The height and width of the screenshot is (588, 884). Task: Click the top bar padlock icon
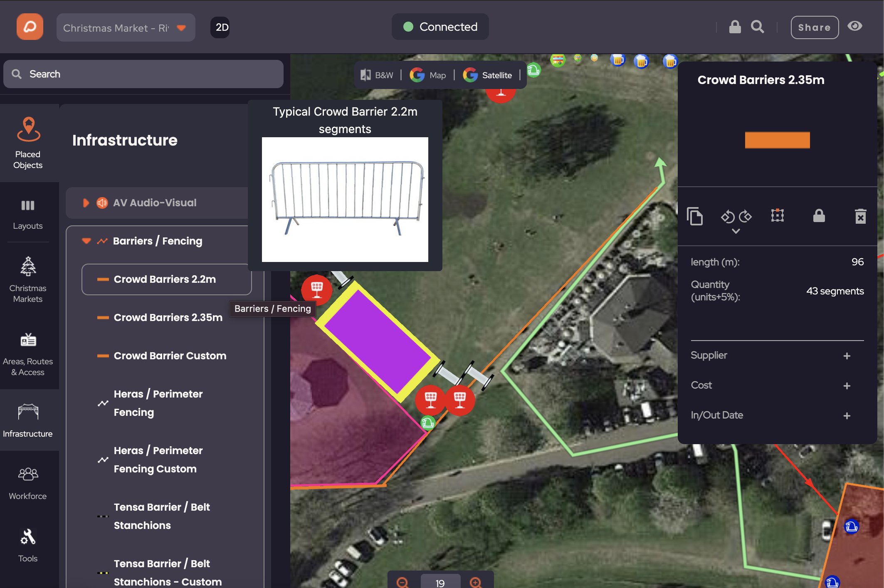[x=735, y=27]
